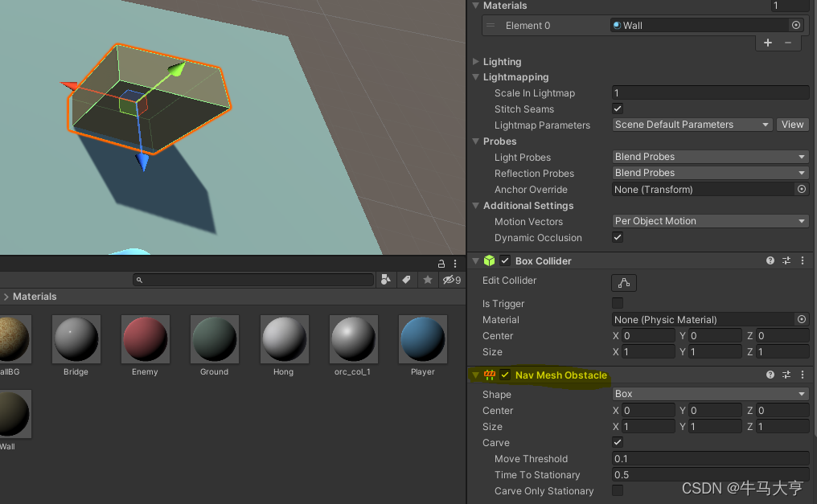Collapse the Additional Settings section
Screen dimensions: 817x504
475,205
